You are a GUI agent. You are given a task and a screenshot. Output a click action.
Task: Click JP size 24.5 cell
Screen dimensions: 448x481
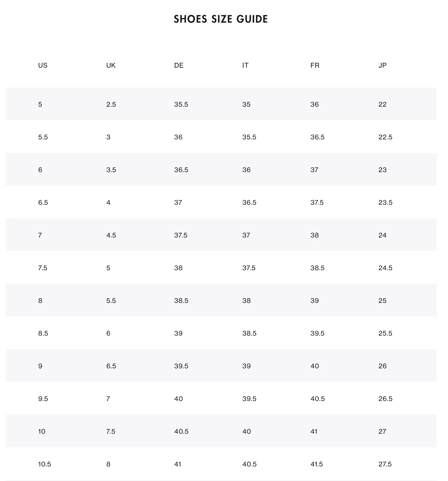tap(385, 268)
